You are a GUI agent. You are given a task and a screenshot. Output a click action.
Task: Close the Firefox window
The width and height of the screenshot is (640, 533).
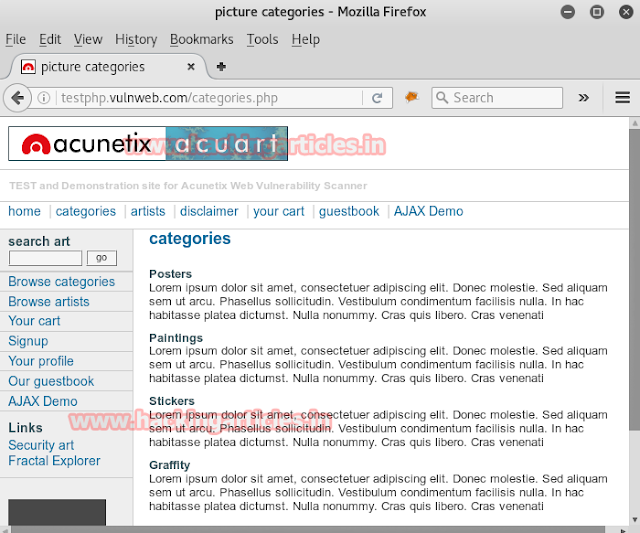click(626, 12)
